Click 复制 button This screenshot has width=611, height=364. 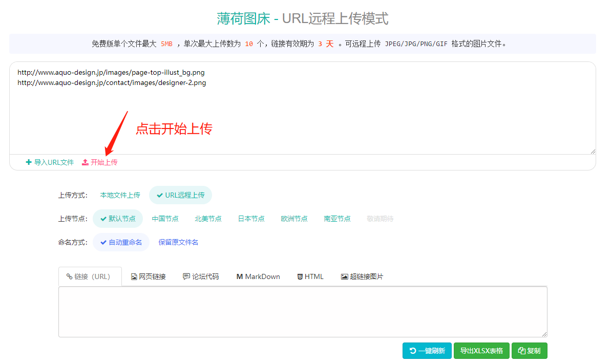point(530,351)
